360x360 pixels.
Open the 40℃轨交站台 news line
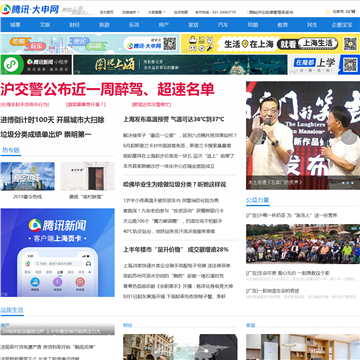click(169, 231)
